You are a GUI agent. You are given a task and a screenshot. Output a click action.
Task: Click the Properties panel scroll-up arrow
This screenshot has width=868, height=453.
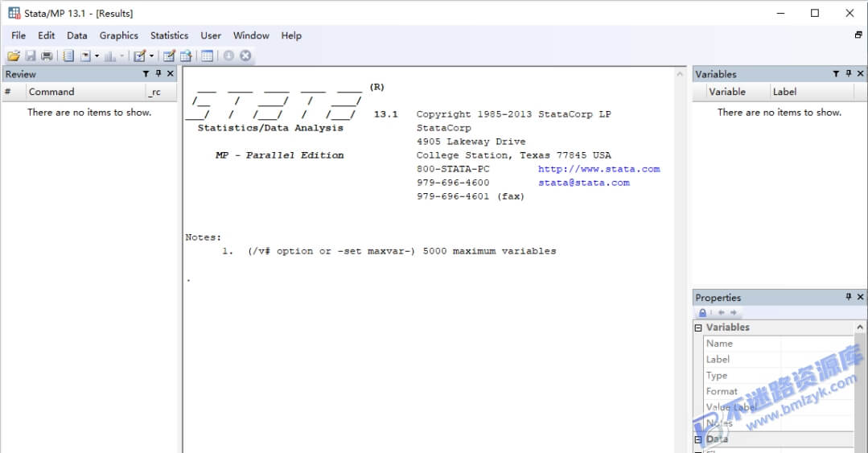click(x=860, y=327)
